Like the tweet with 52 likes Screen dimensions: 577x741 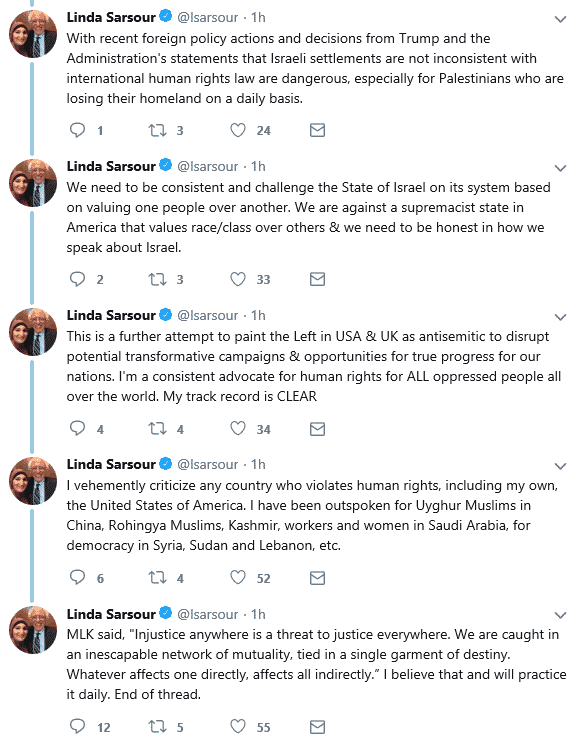click(x=238, y=577)
